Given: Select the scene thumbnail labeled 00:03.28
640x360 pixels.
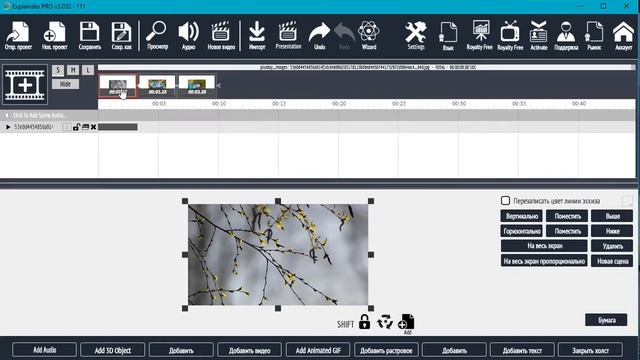Looking at the screenshot, I should tap(158, 86).
